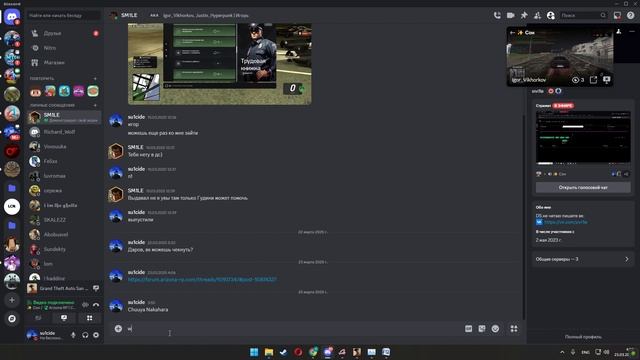Open the VK link in About me

pyautogui.click(x=565, y=222)
